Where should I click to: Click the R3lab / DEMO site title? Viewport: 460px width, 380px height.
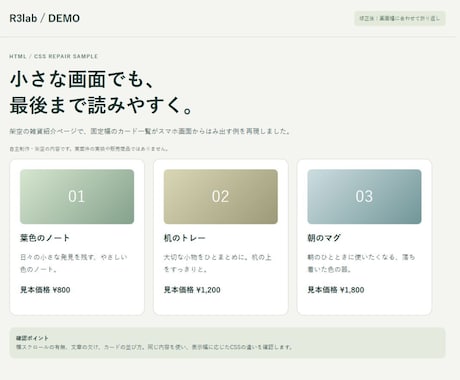(44, 18)
